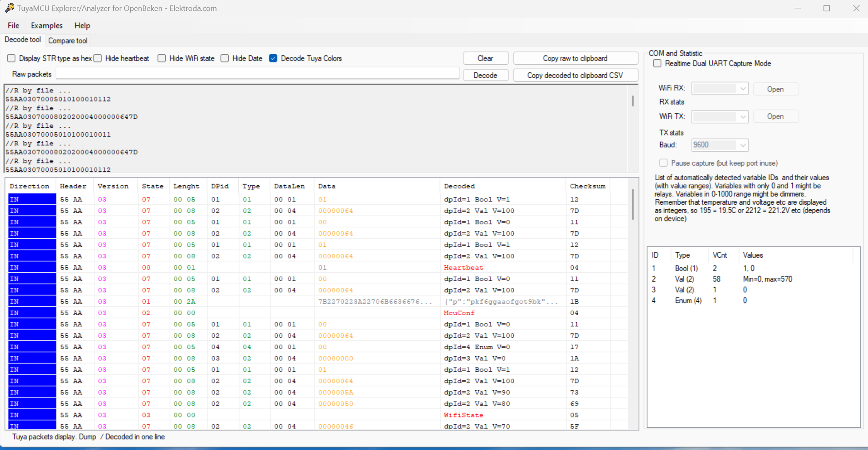The image size is (868, 450).
Task: Click Copy raw to clipboard button
Action: tap(575, 58)
